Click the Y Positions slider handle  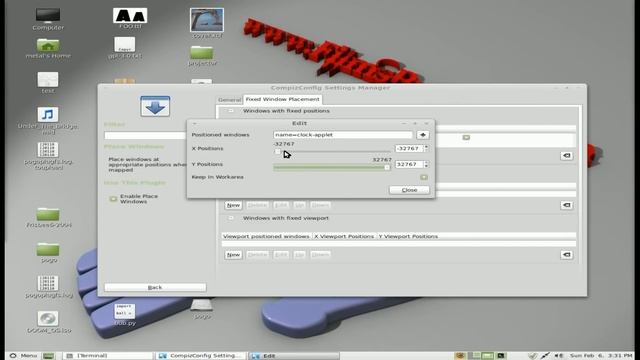(387, 167)
